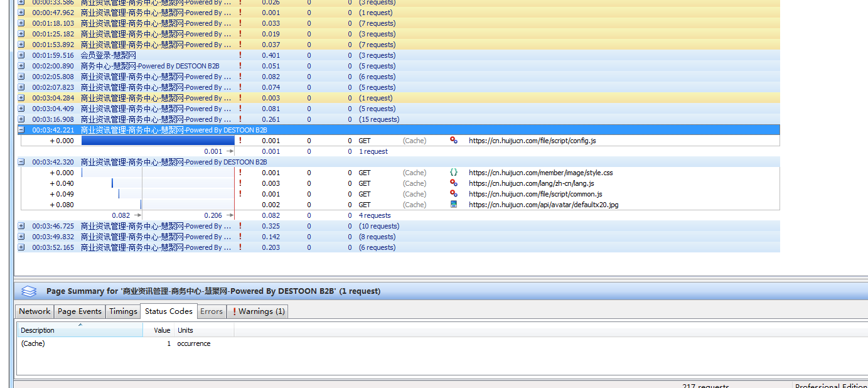Expand the 00:01:59.516 会员登录 page group
Viewport: 868px width, 388px height.
pyautogui.click(x=21, y=55)
